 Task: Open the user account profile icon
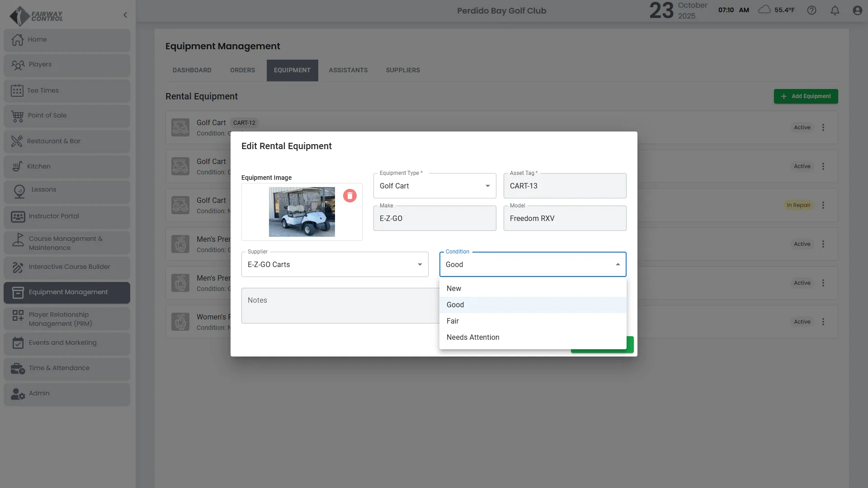coord(857,10)
